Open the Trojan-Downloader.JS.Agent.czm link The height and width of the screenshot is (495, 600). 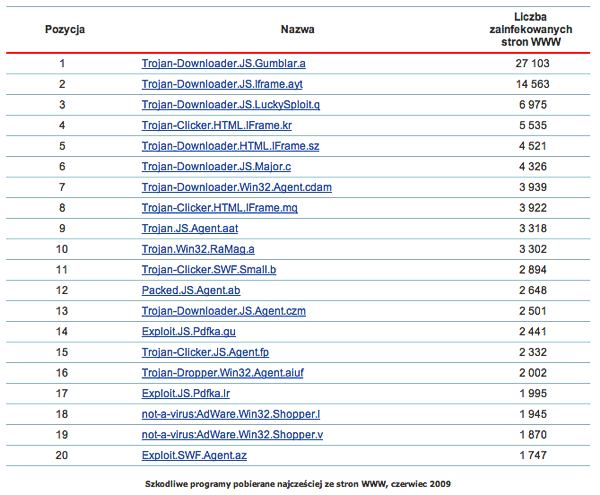(223, 311)
